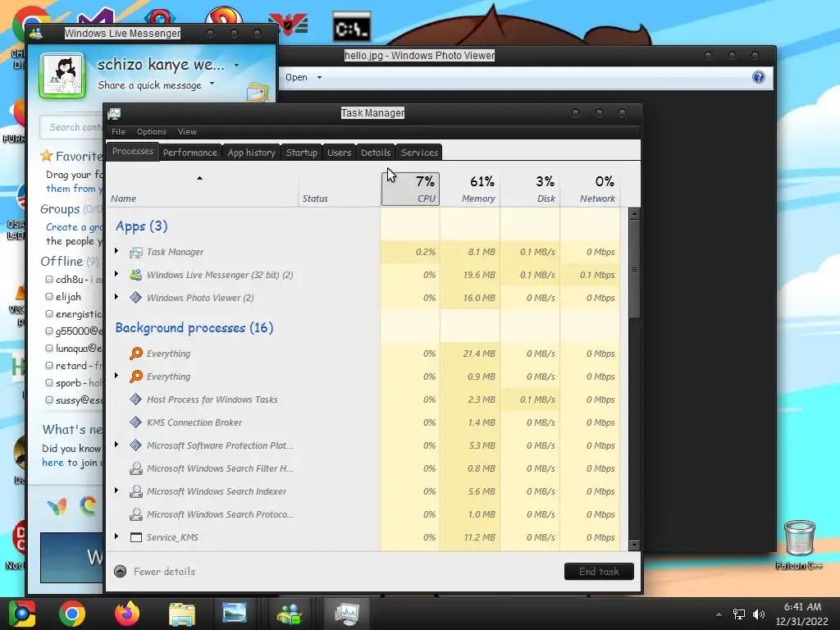Expand the Task Manager app row
Screen dimensions: 840x630
click(x=116, y=251)
